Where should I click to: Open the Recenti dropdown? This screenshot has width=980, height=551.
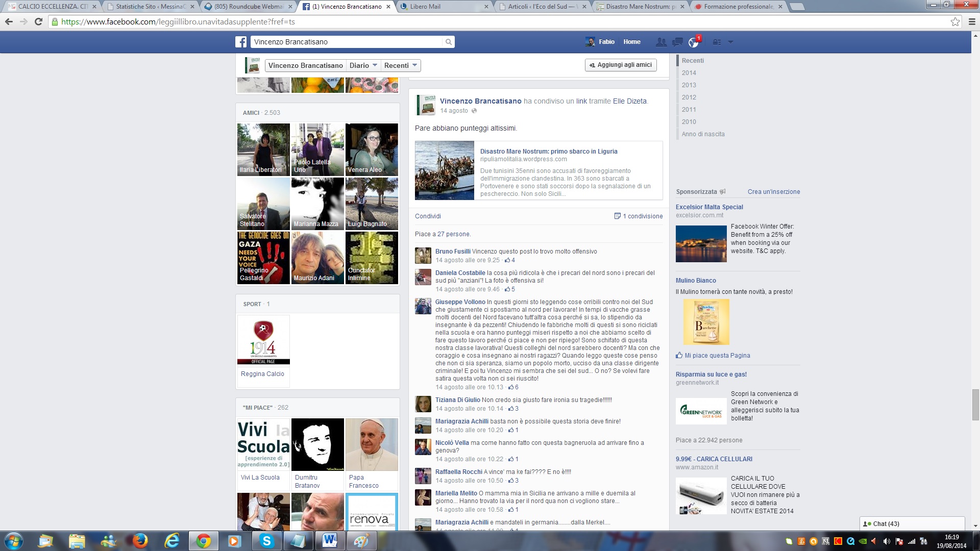[401, 65]
